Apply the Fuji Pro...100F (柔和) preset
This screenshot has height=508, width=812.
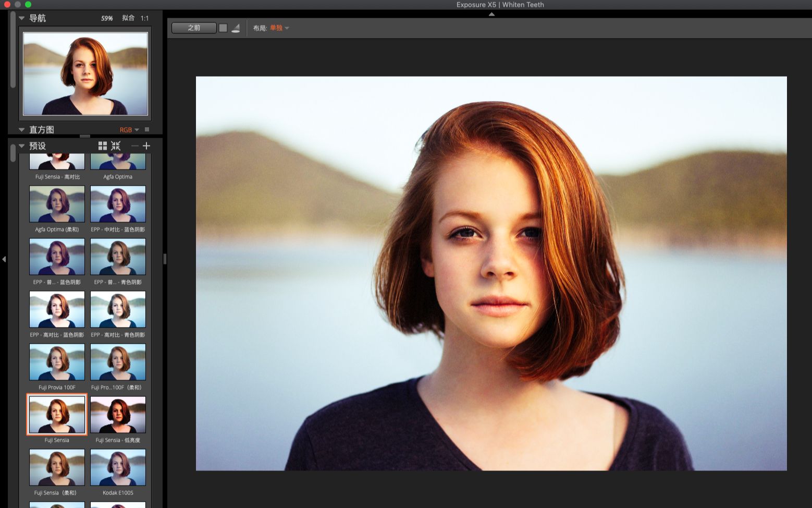coord(118,362)
